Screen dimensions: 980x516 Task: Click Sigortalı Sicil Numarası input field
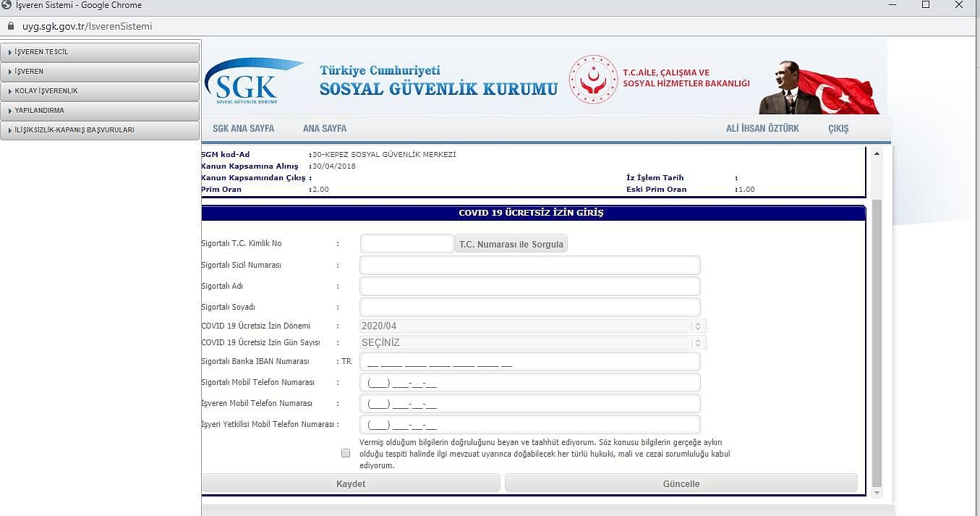530,265
